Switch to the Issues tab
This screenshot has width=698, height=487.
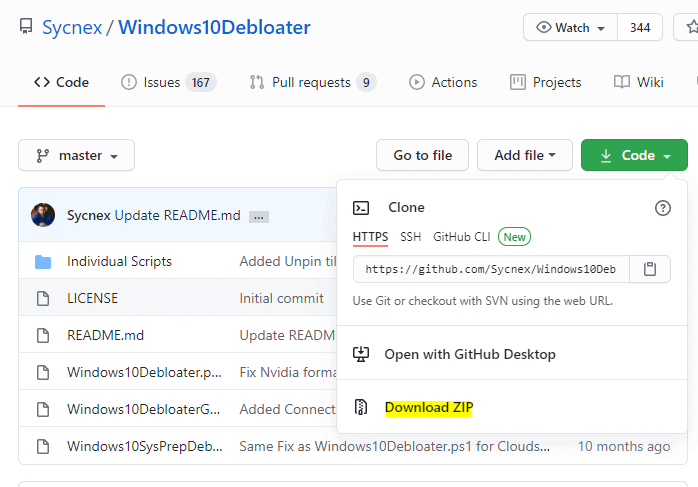point(167,82)
